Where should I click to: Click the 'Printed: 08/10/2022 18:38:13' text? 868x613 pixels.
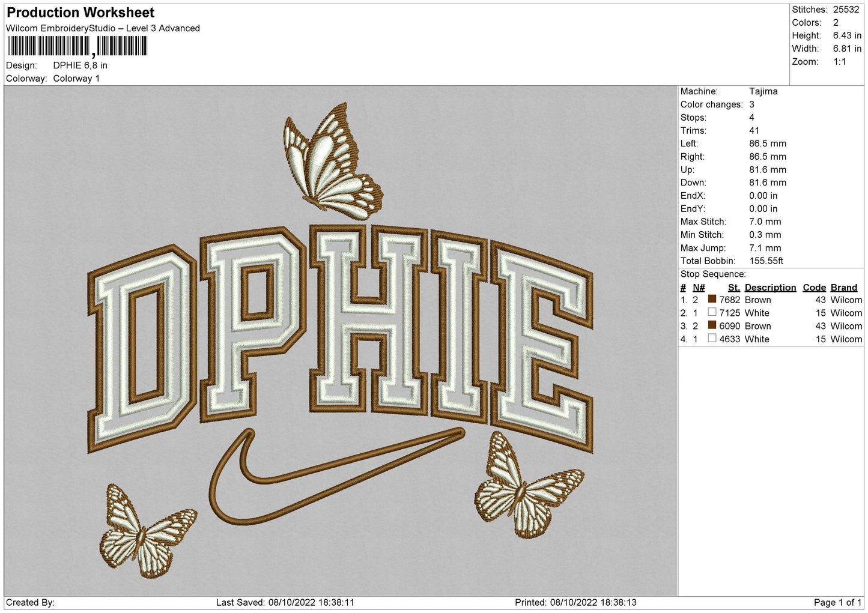click(x=575, y=602)
